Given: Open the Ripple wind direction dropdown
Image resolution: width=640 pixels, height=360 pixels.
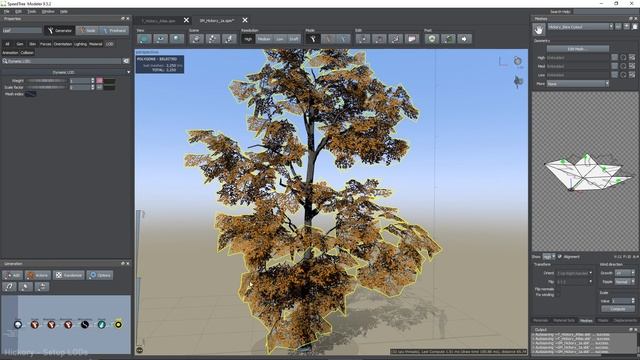Looking at the screenshot, I should click(x=625, y=282).
